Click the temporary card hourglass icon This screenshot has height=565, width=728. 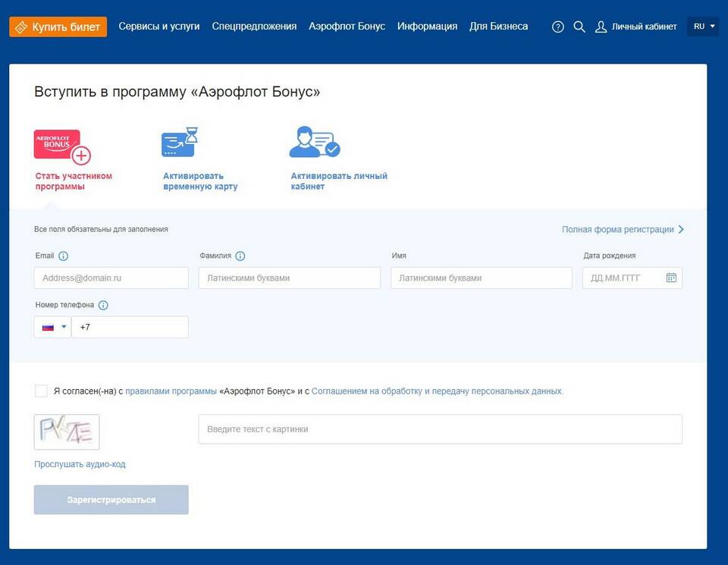pos(180,142)
